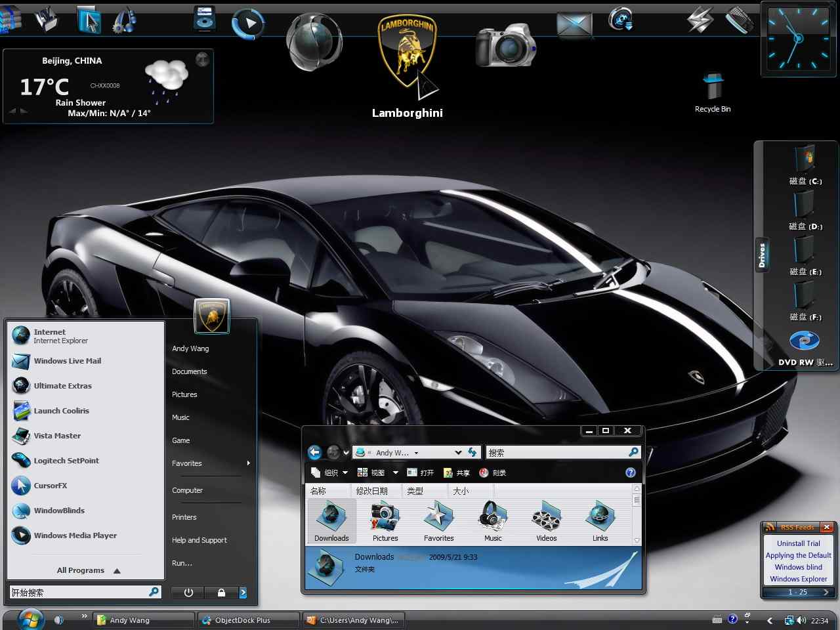Show hidden tray icons arrow
The width and height of the screenshot is (840, 630).
[x=770, y=620]
